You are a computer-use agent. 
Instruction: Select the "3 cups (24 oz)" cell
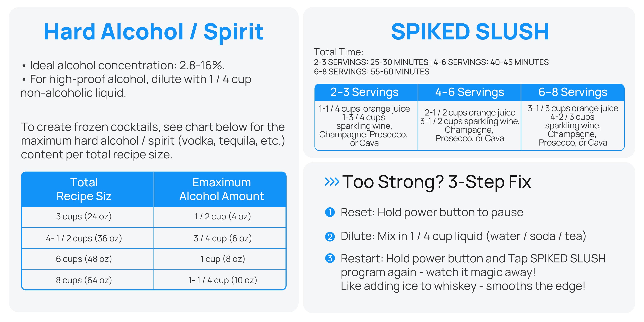[84, 216]
